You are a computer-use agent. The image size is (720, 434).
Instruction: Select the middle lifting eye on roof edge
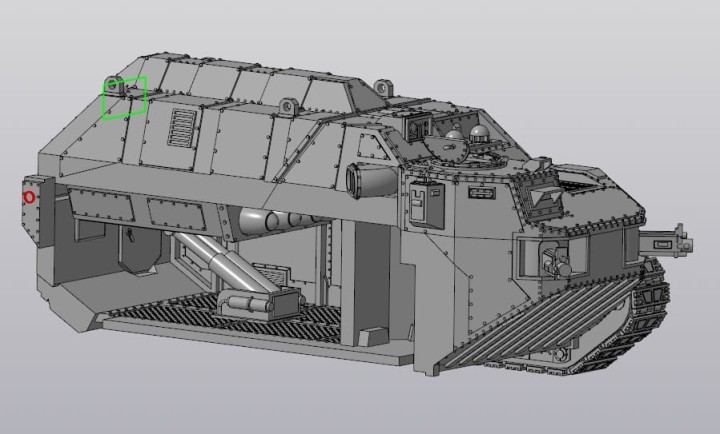[x=288, y=108]
